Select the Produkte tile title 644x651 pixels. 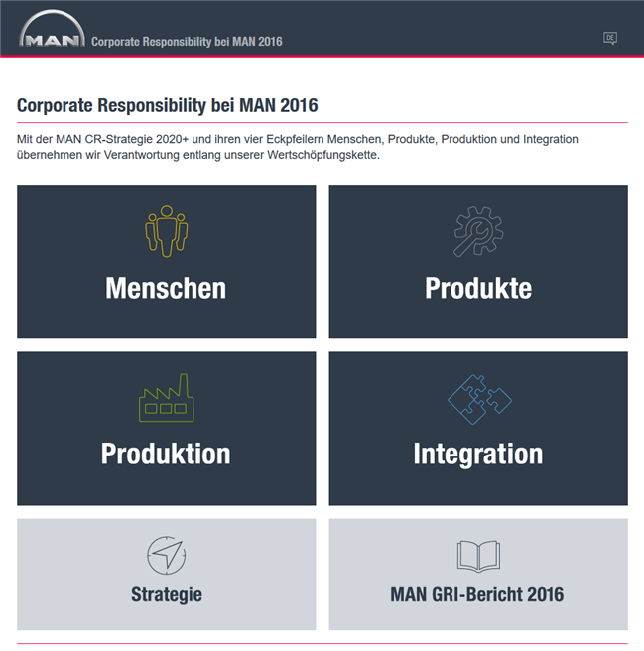click(478, 288)
